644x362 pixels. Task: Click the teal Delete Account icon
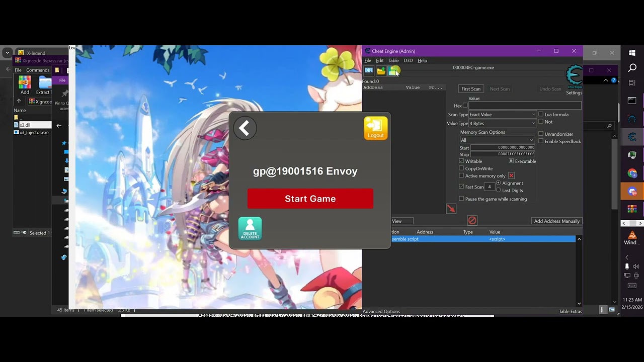(250, 229)
